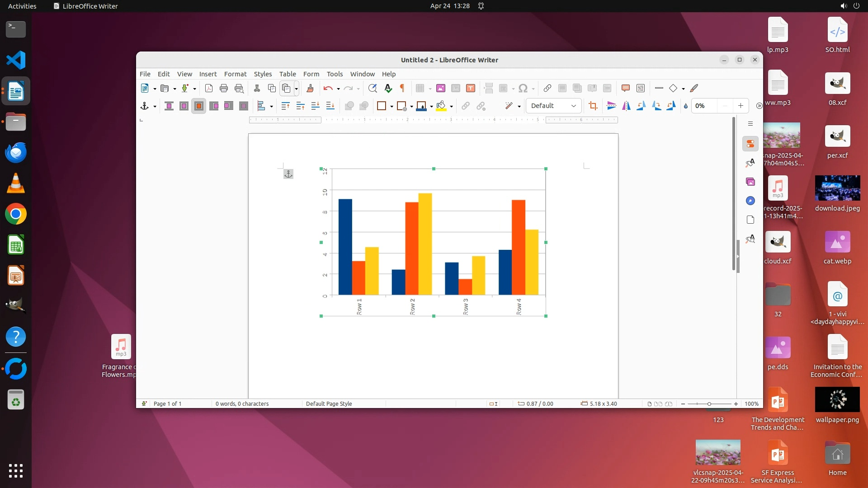868x488 pixels.
Task: Click the Export as PDF icon
Action: pos(209,88)
